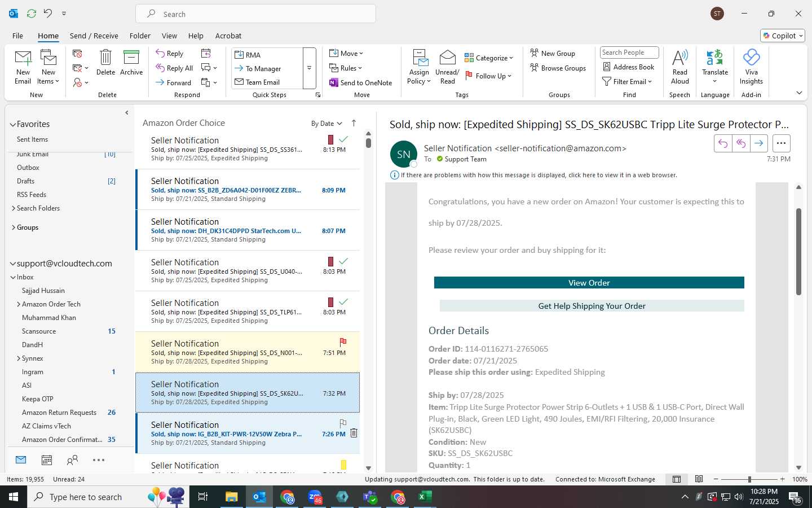Viewport: 812px width, 508px height.
Task: Switch to the Send / Receive tab
Action: (94, 36)
